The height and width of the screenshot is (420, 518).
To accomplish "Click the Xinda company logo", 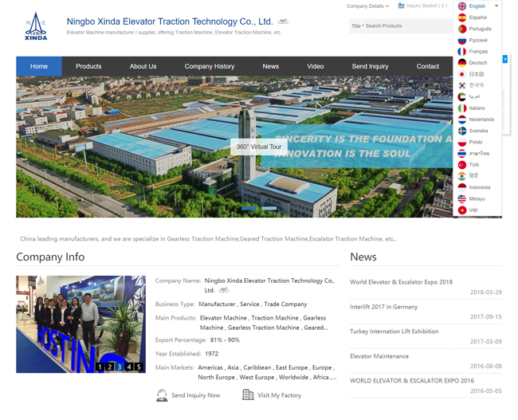I will tap(36, 26).
